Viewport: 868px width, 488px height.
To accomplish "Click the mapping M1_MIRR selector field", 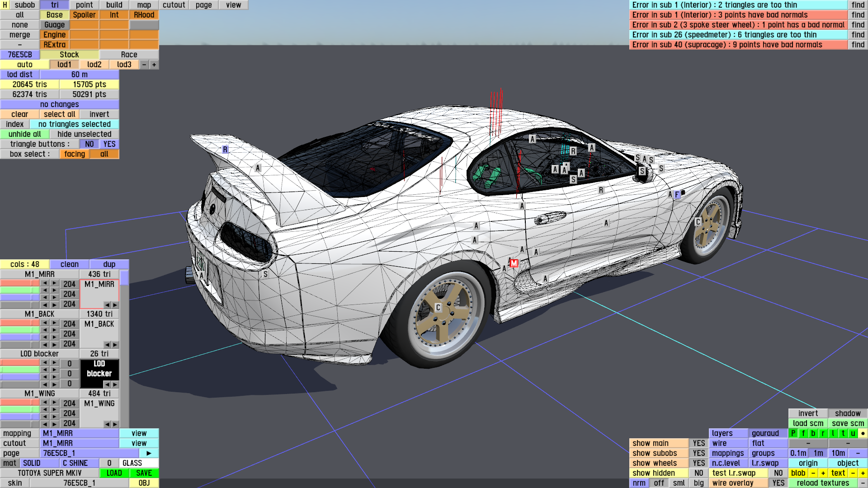I will tap(80, 433).
